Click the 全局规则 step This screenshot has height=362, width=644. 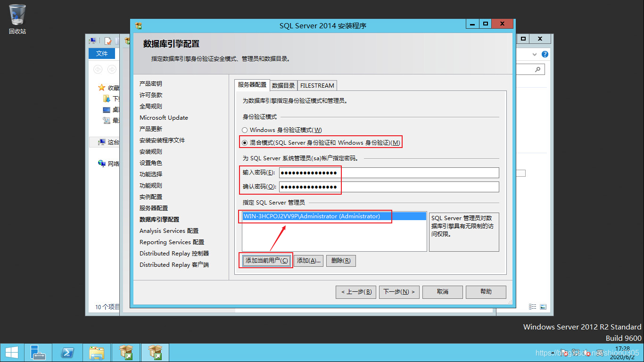coord(151,107)
